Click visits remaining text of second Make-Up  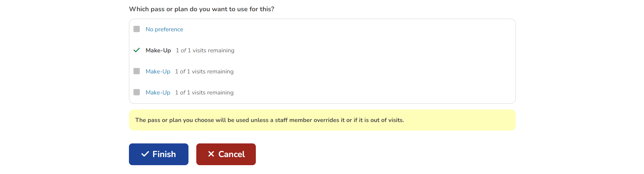(x=204, y=71)
